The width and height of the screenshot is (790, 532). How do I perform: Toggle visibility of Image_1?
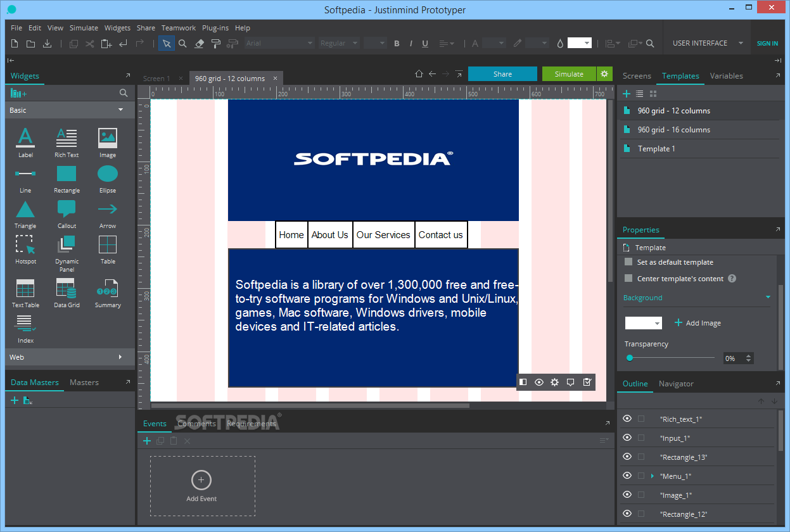point(627,495)
